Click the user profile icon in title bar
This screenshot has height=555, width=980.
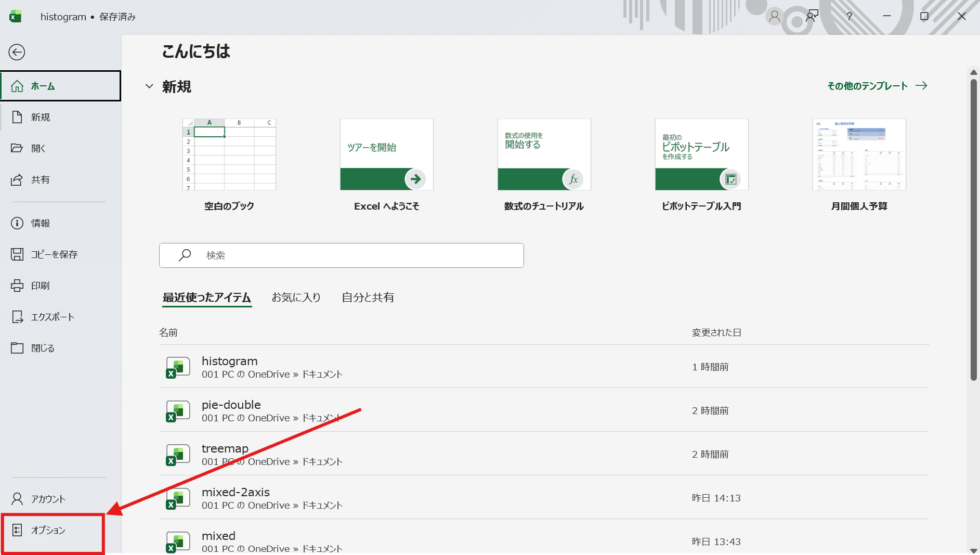point(774,17)
